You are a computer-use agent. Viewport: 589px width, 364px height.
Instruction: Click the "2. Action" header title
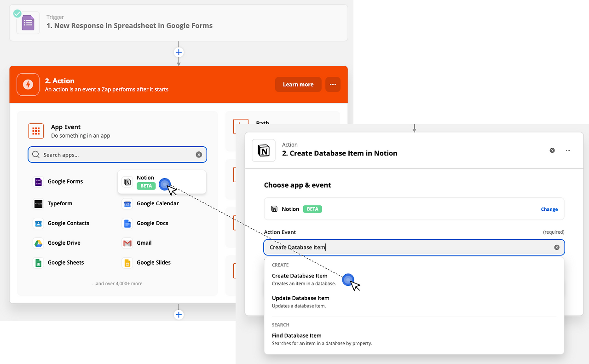(60, 81)
